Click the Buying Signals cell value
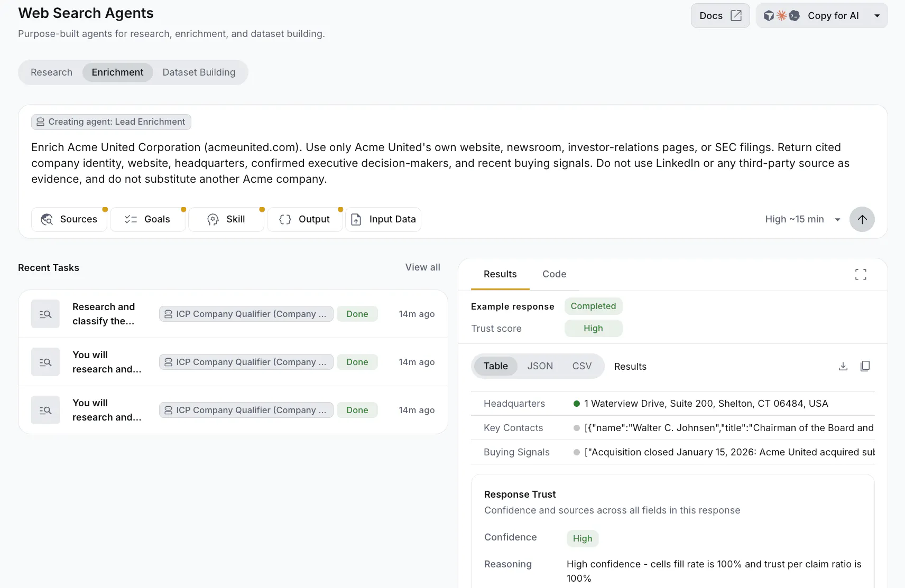The height and width of the screenshot is (588, 905). (729, 452)
